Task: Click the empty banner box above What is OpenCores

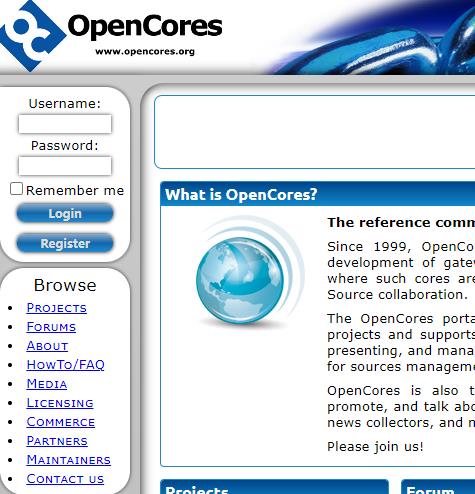Action: point(315,132)
